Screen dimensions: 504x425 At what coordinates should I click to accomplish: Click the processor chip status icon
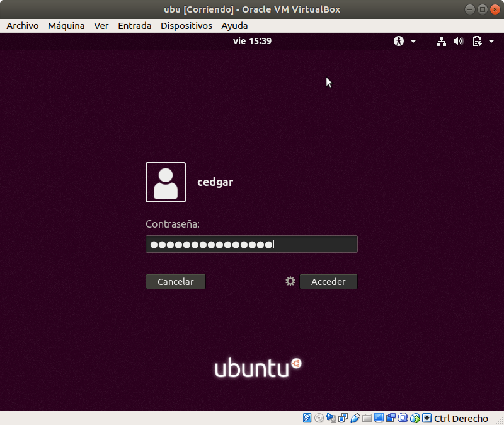click(x=403, y=418)
